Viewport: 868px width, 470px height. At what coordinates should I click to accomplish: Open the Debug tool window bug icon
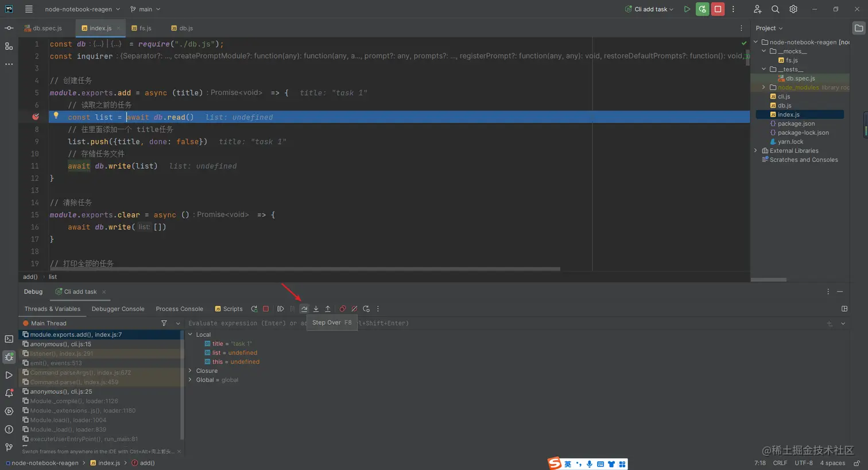[9, 357]
